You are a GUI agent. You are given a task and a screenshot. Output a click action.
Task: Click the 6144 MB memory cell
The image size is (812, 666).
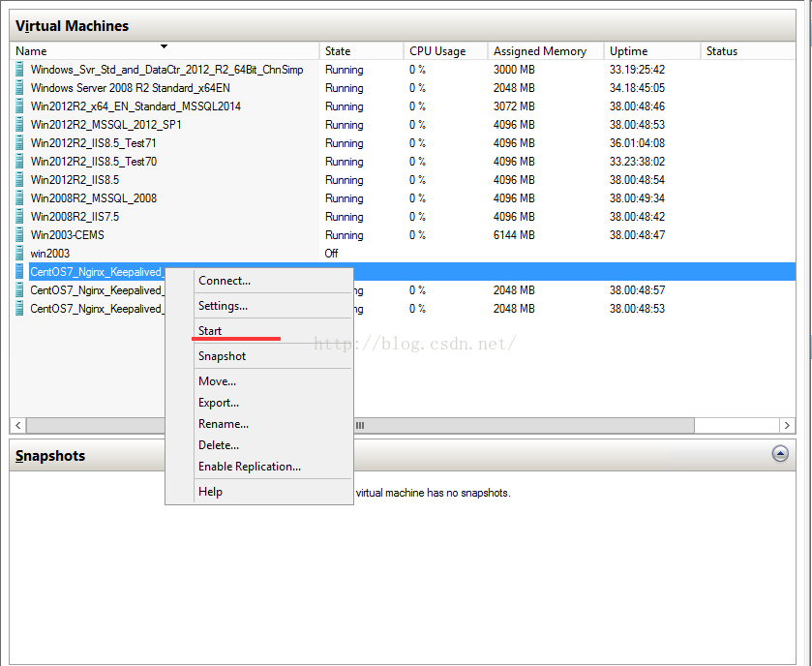pyautogui.click(x=514, y=234)
